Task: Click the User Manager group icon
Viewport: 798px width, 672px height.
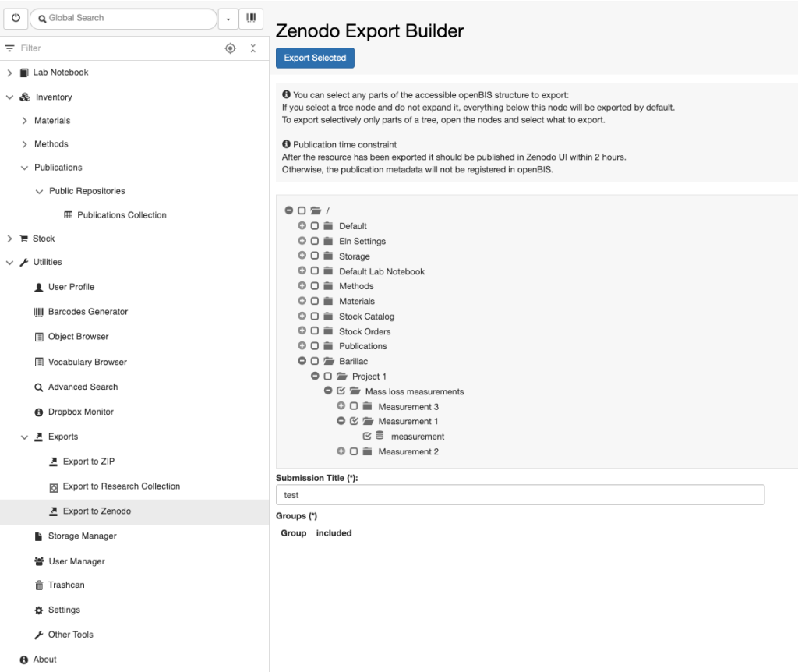Action: (x=39, y=561)
